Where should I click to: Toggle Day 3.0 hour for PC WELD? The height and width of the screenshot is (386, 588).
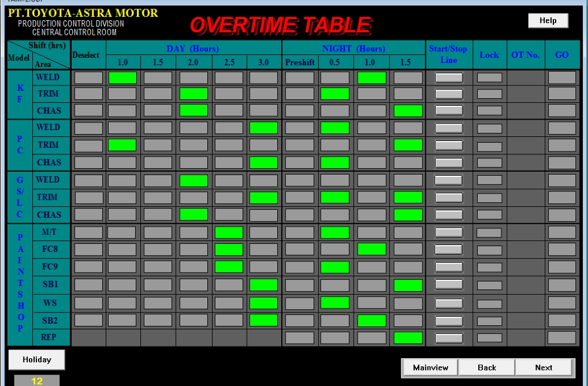[263, 128]
